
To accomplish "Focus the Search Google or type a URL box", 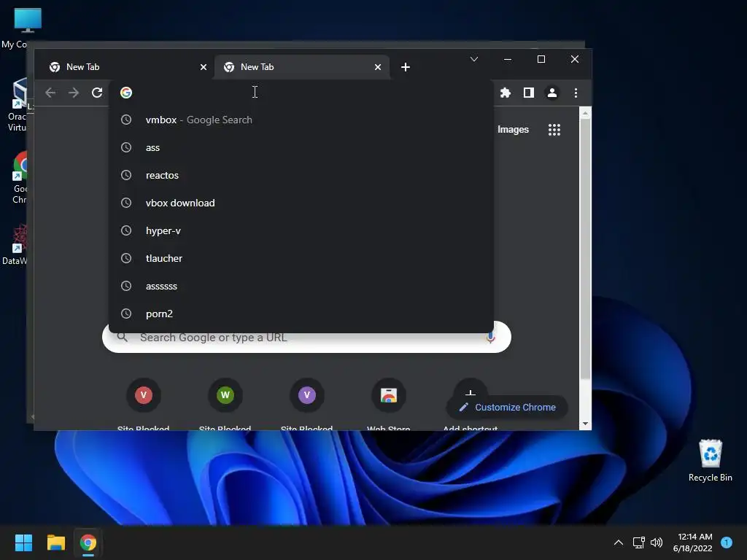I will click(x=307, y=338).
